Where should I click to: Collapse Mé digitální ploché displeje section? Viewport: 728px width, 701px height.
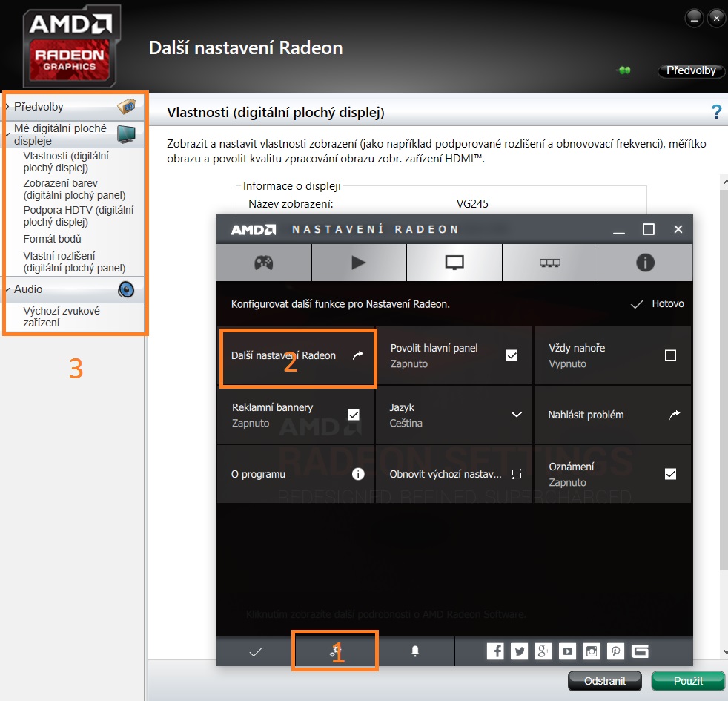[7, 134]
